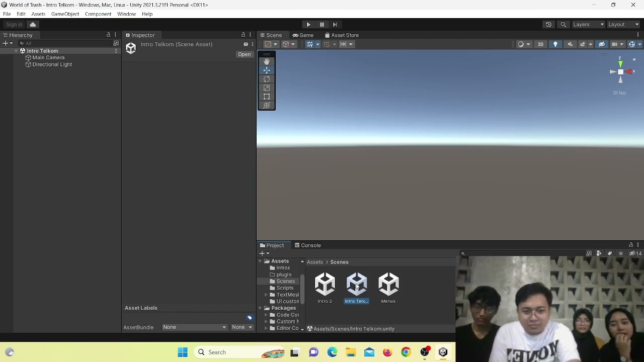
Task: Click the Play button
Action: click(308, 25)
